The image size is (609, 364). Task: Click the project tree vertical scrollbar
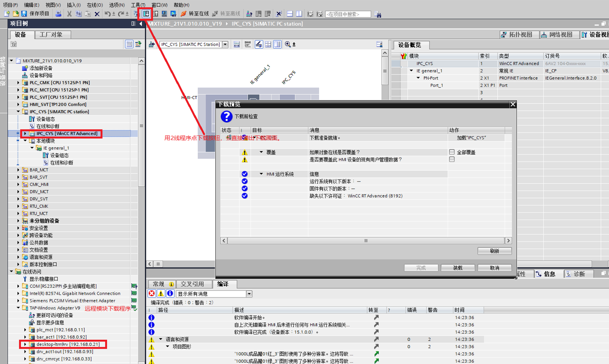(x=141, y=125)
